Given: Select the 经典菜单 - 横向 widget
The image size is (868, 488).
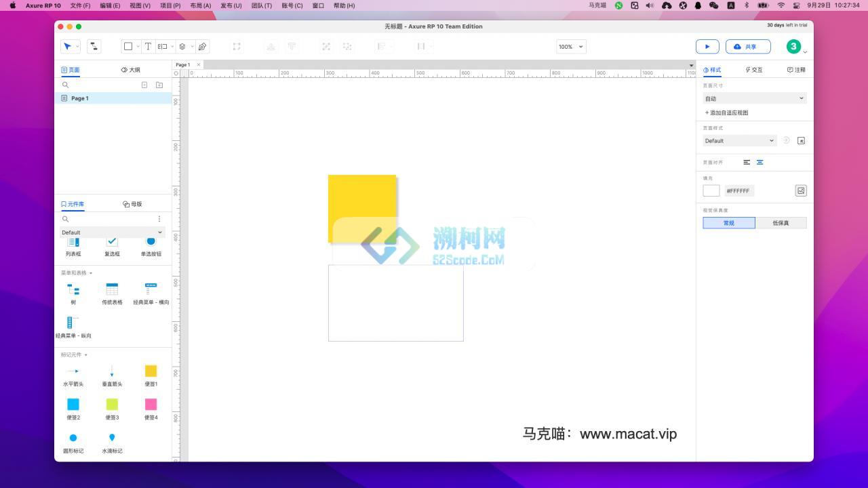Looking at the screenshot, I should click(151, 293).
